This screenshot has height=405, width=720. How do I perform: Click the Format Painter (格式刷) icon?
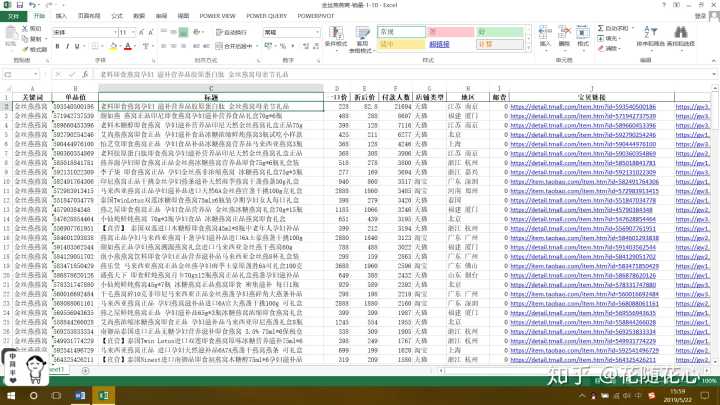click(36, 48)
